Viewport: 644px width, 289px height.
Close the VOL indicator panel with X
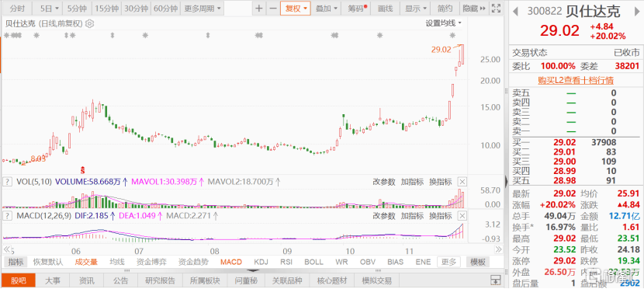coord(462,182)
